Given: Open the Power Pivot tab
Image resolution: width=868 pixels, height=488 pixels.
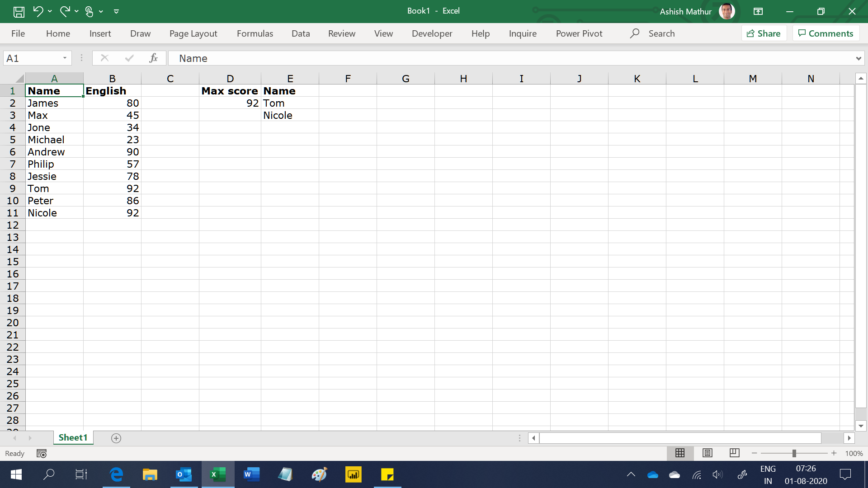Looking at the screenshot, I should (x=579, y=33).
